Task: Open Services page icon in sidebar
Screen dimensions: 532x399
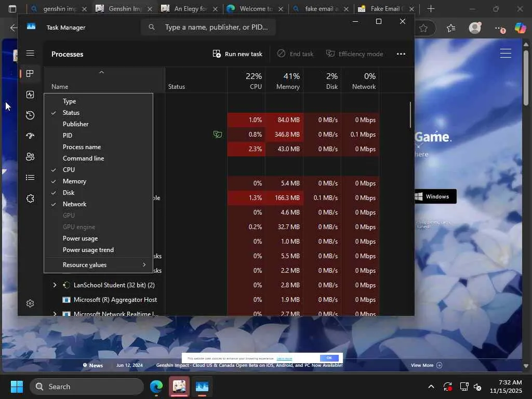Action: 30,198
